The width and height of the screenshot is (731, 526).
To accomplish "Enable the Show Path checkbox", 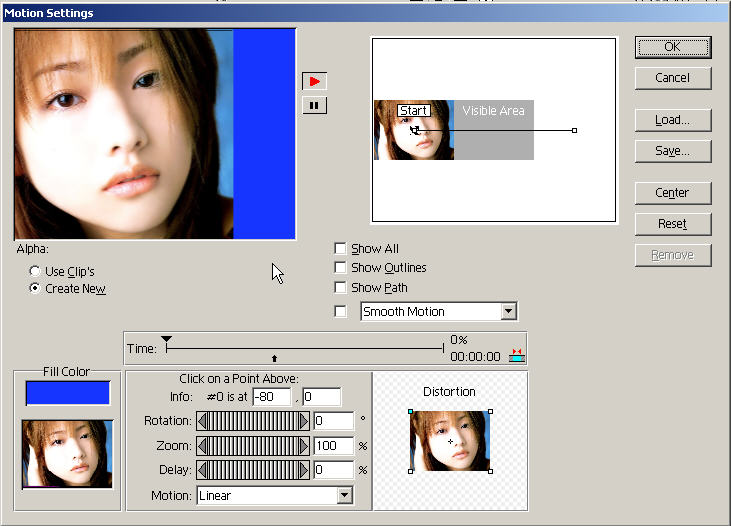I will point(340,288).
